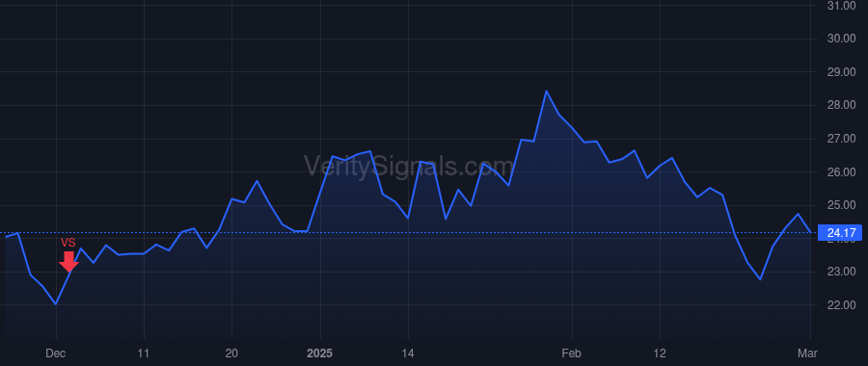Click the 30.00 price axis label
This screenshot has height=366, width=868.
[841, 39]
